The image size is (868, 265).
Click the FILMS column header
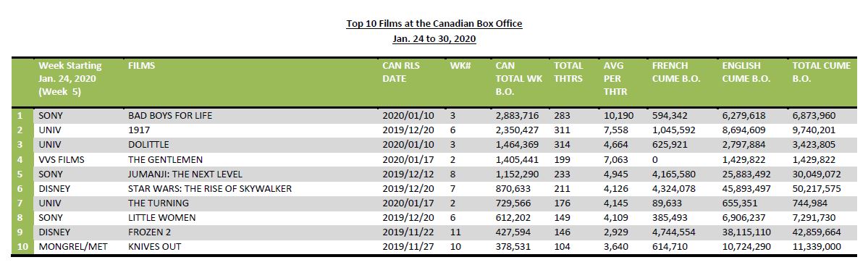141,66
